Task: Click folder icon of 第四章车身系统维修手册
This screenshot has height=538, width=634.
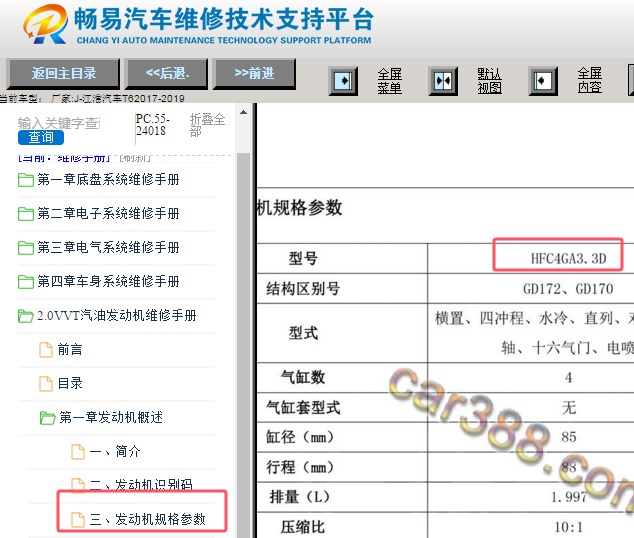Action: click(26, 282)
